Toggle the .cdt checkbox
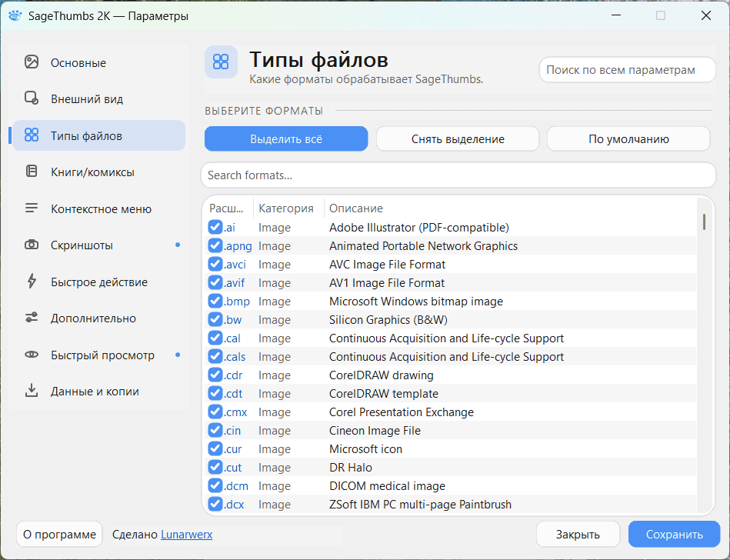730x560 pixels. point(215,393)
